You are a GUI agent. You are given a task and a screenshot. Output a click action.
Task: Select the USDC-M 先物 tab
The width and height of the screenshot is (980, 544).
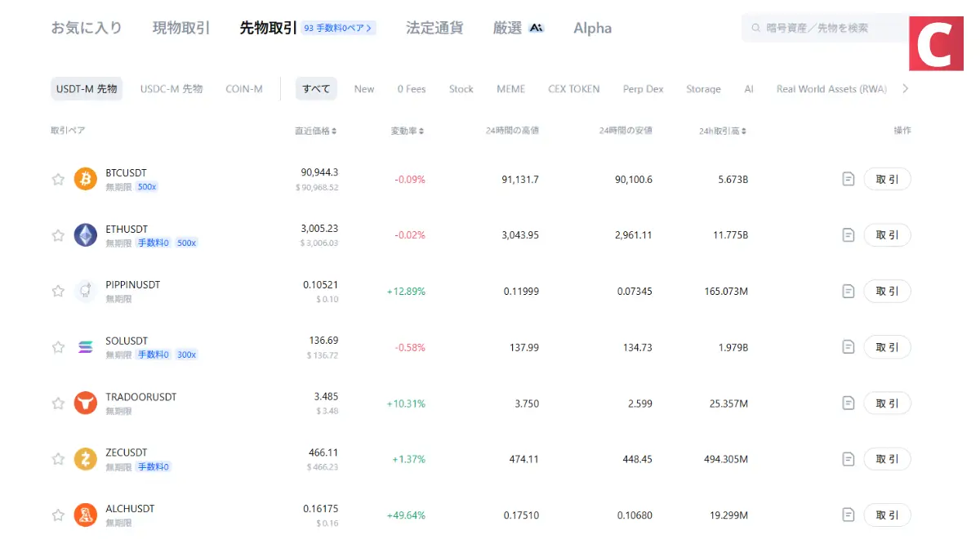pos(171,89)
